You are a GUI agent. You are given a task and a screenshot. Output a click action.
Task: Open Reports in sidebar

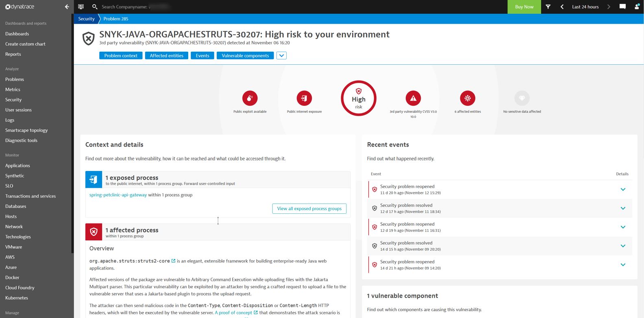coord(13,54)
